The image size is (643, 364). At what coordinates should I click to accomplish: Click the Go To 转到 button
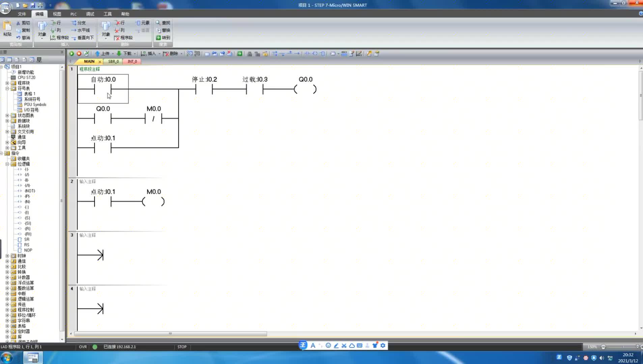click(163, 38)
